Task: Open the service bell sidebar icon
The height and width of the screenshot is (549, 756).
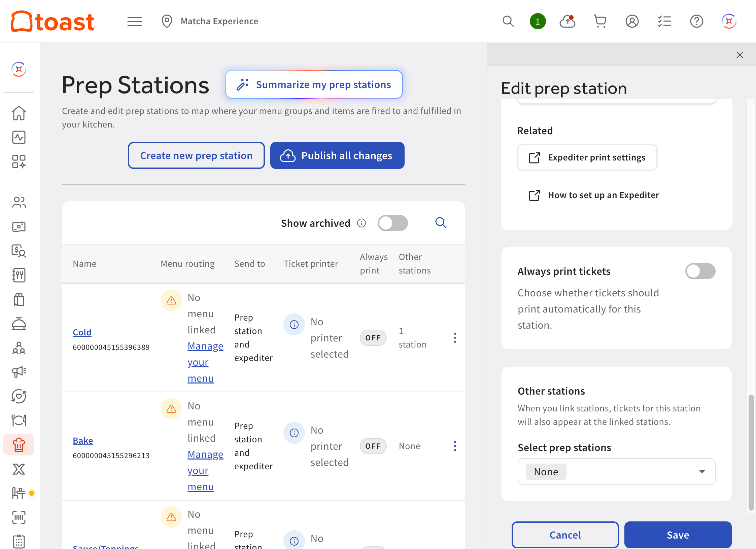Action: pyautogui.click(x=19, y=324)
